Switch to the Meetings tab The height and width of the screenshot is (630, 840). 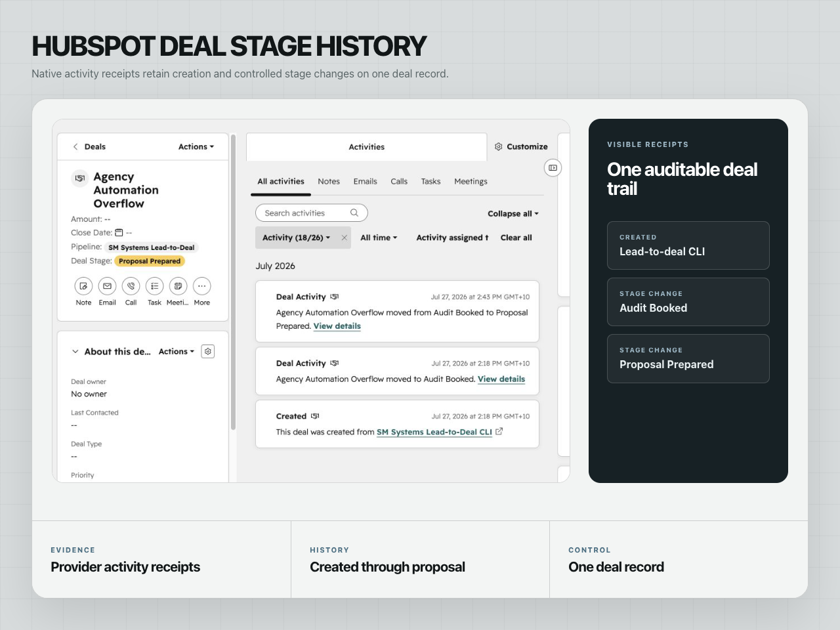(x=471, y=182)
